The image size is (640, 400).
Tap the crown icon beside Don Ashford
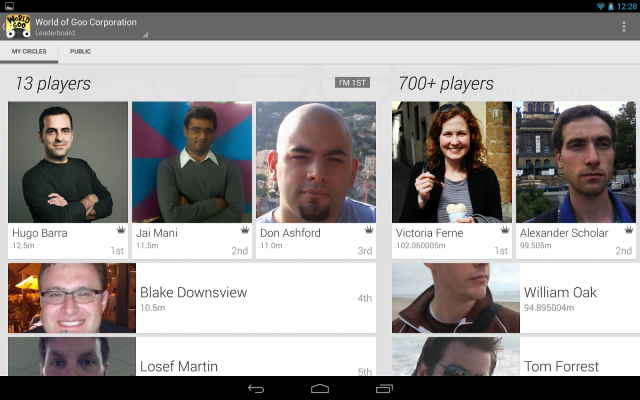[368, 229]
